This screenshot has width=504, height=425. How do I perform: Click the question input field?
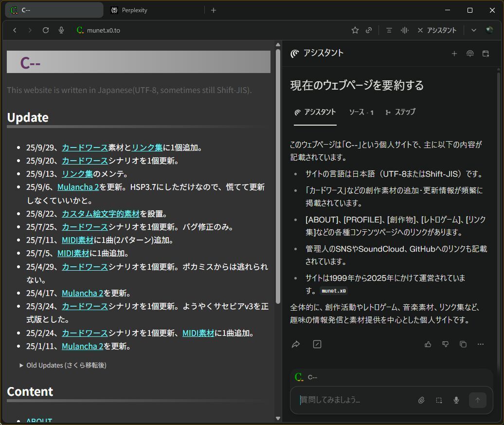point(355,400)
